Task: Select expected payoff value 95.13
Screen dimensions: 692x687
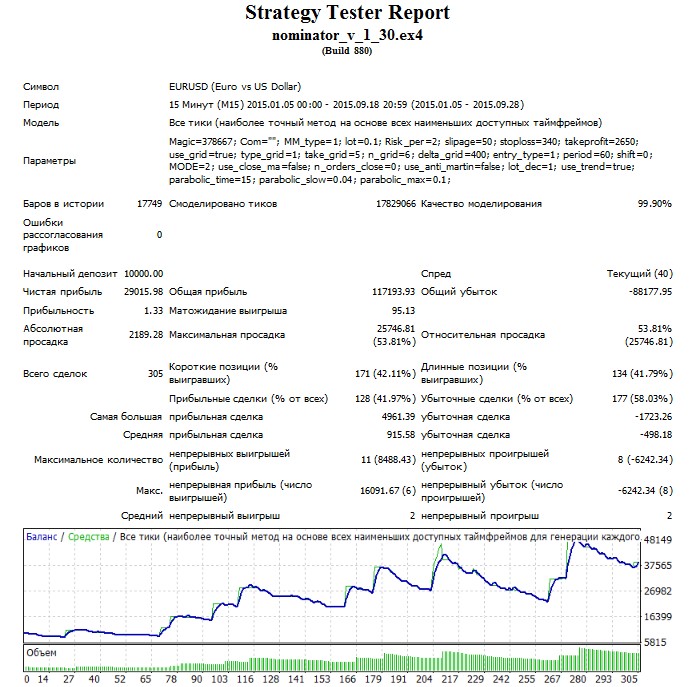Action: (403, 311)
